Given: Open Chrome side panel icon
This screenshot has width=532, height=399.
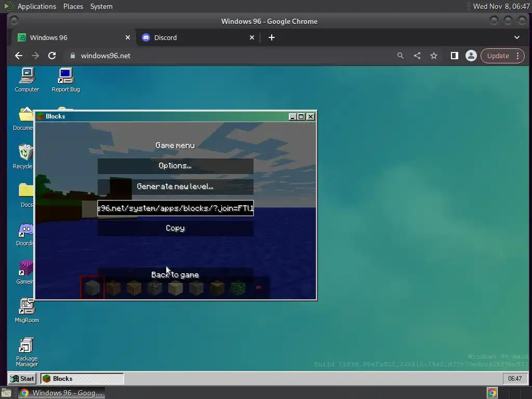Looking at the screenshot, I should tap(454, 56).
